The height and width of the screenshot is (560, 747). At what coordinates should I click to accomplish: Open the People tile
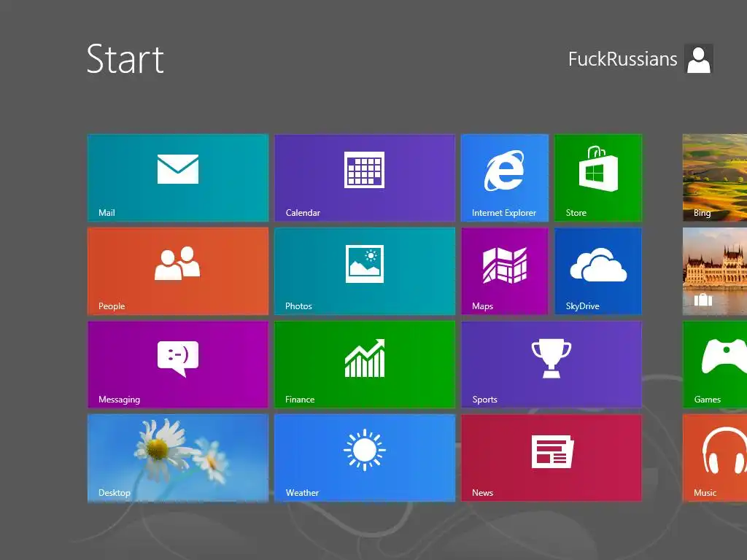click(x=178, y=271)
